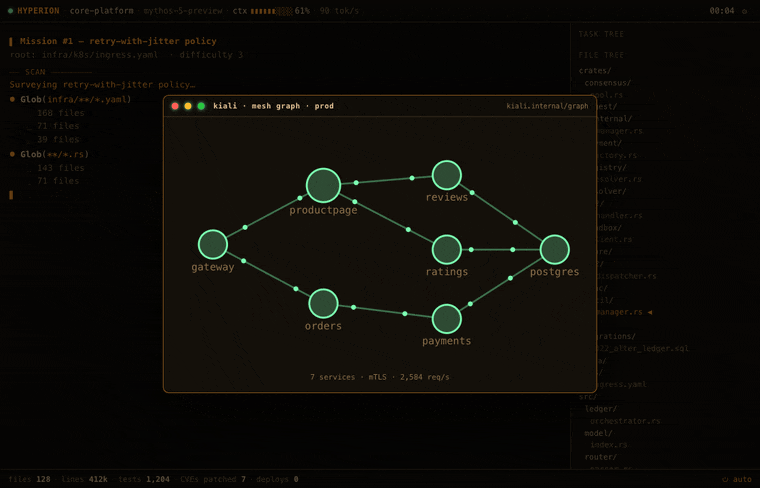Click 71 files under Glob(**/*.rs)
This screenshot has height=488, width=760.
pos(58,181)
